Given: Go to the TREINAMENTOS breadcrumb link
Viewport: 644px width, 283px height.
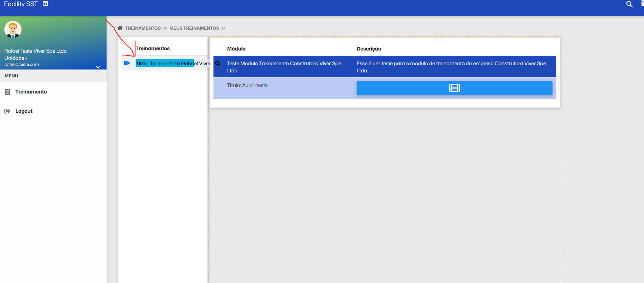Looking at the screenshot, I should pyautogui.click(x=143, y=28).
